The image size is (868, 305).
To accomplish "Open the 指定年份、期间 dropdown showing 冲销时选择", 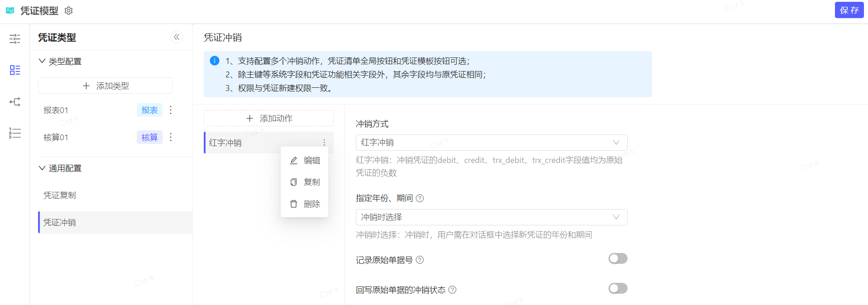I will click(491, 217).
